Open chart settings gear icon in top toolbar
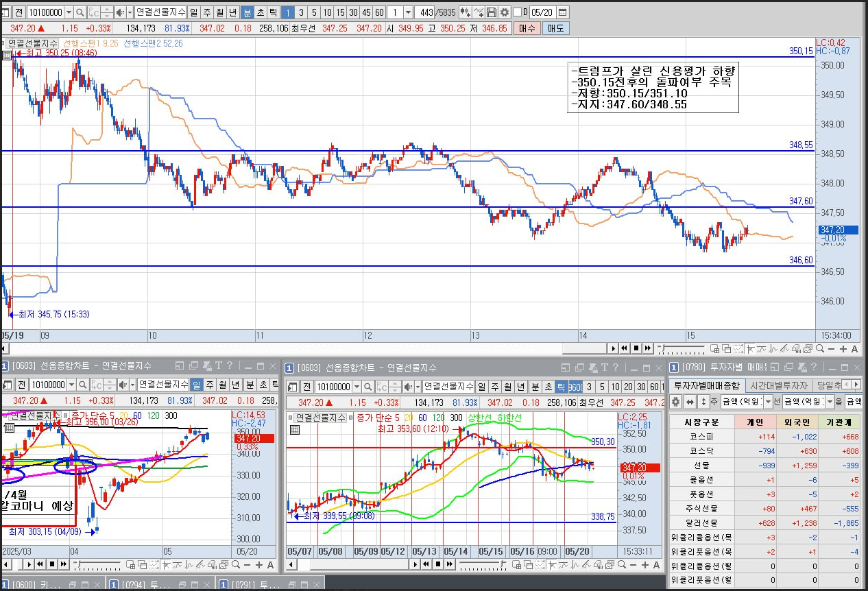This screenshot has height=591, width=868. pos(505,12)
